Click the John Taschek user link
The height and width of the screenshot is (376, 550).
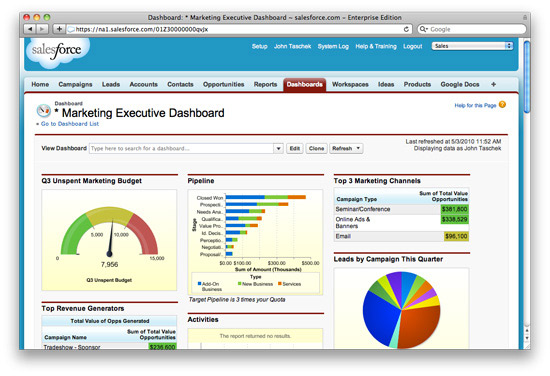click(293, 46)
